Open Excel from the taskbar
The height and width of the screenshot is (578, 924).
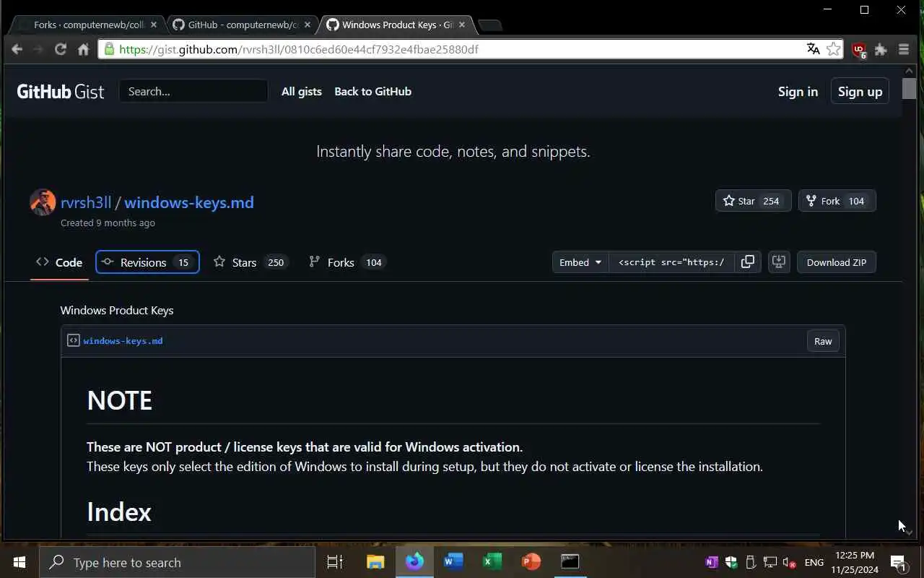[492, 562]
